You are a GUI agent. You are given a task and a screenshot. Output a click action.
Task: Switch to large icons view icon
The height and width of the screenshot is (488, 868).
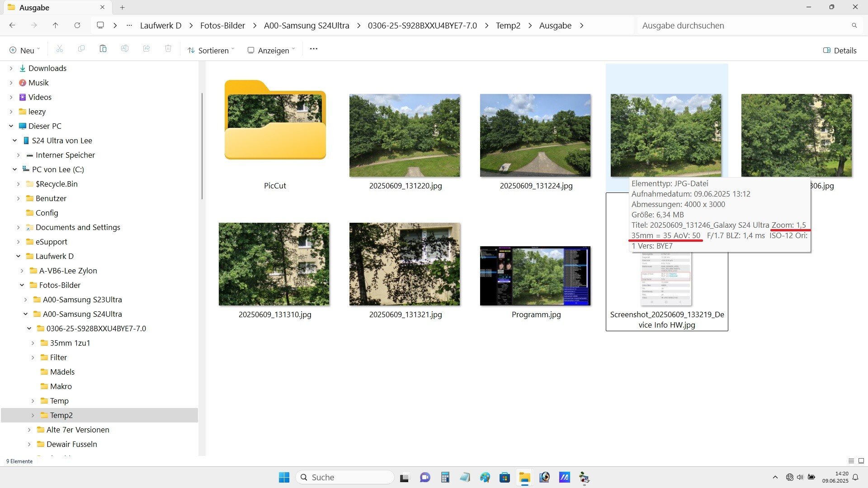pos(861,461)
